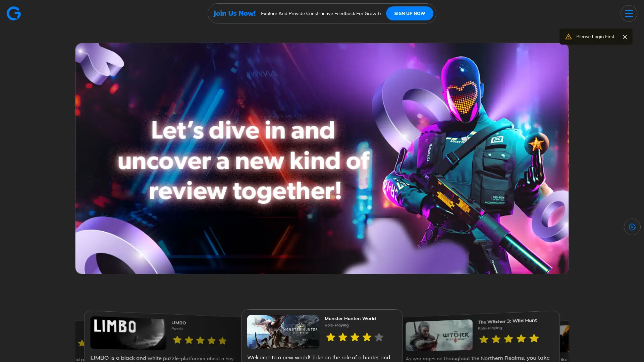This screenshot has height=362, width=644.
Task: Click the third star of Monster Hunter: World
Action: (355, 337)
